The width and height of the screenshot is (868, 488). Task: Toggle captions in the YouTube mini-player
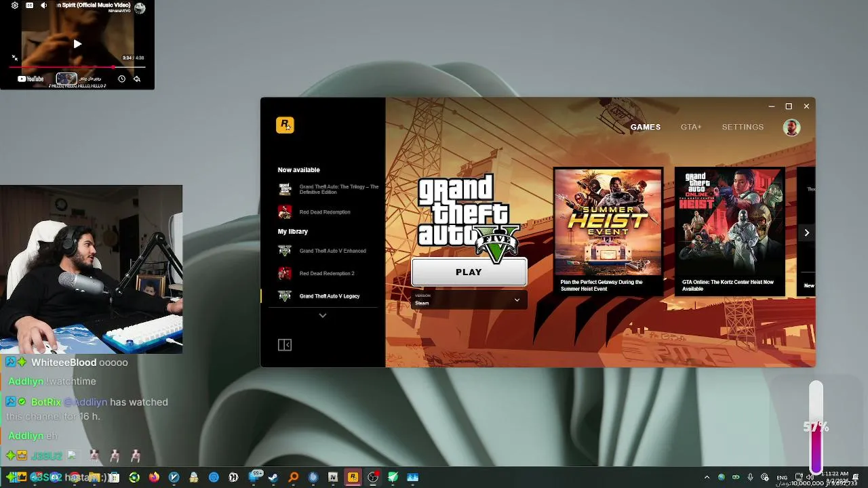[30, 5]
